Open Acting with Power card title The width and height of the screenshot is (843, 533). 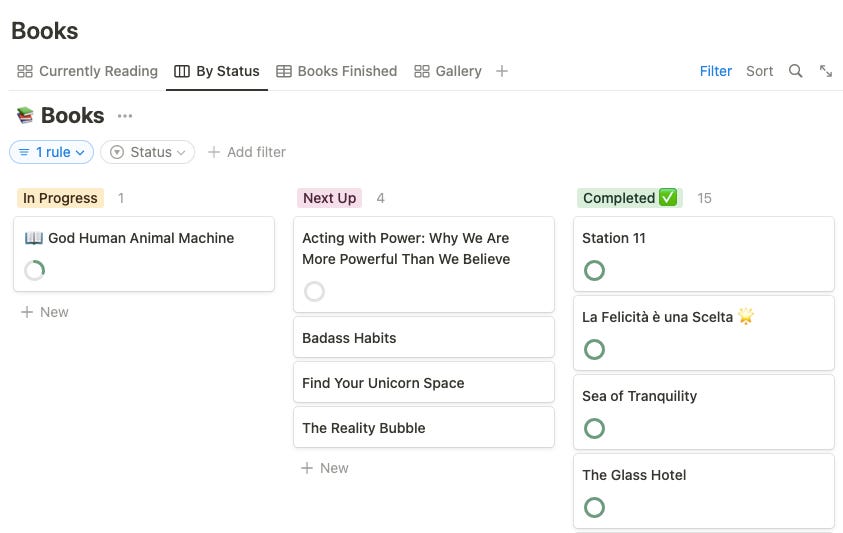pos(406,248)
